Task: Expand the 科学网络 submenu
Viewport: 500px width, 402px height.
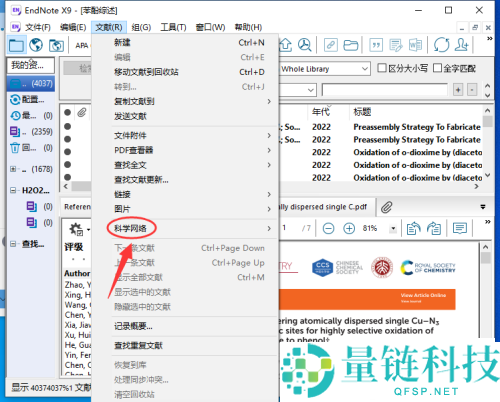Action: 193,228
